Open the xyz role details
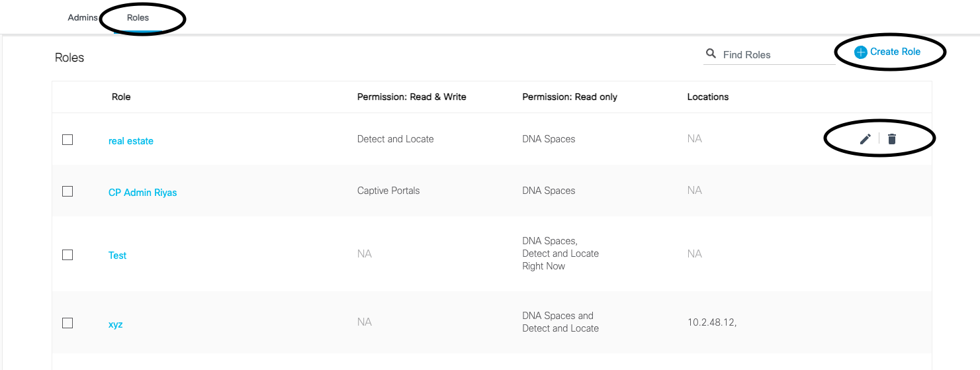This screenshot has height=370, width=980. [x=116, y=325]
